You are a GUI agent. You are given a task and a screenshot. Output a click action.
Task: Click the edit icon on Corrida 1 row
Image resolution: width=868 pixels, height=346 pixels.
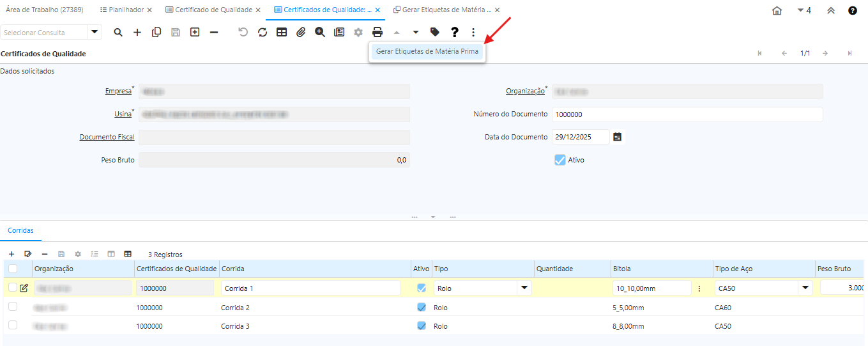[x=24, y=288]
